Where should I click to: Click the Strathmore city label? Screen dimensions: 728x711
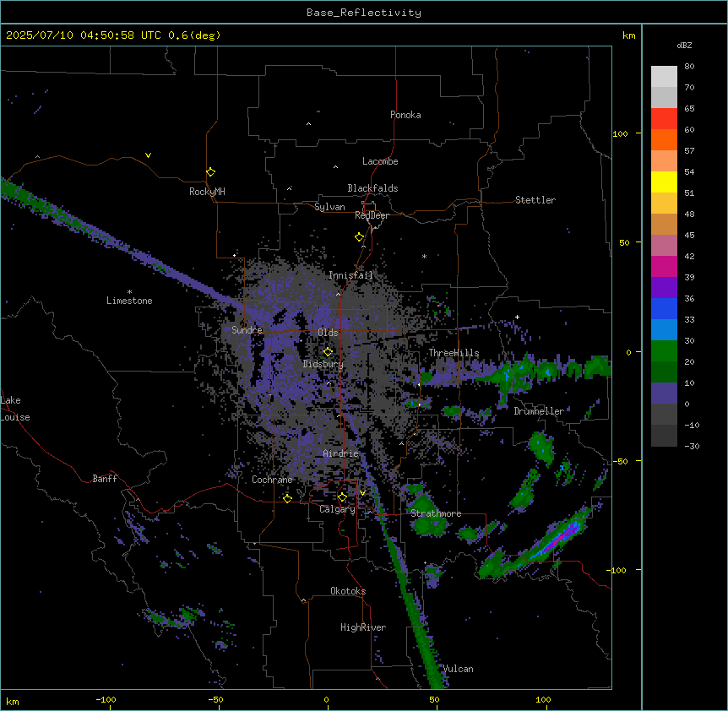coord(436,513)
